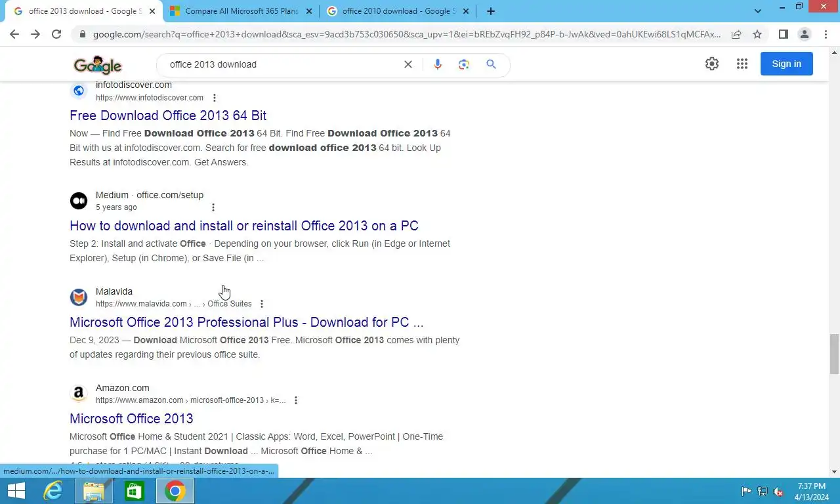840x504 pixels.
Task: Click in the Google search input field
Action: coord(282,64)
